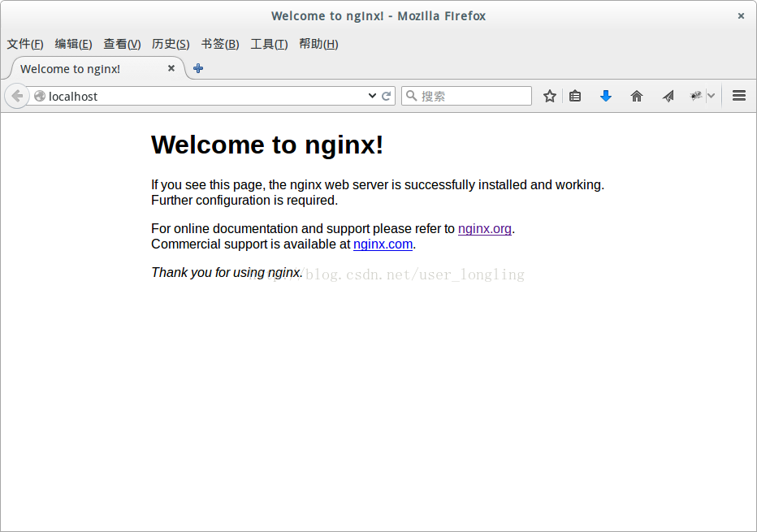Open the 查看(V) menu
Viewport: 757px width, 532px height.
pos(122,44)
